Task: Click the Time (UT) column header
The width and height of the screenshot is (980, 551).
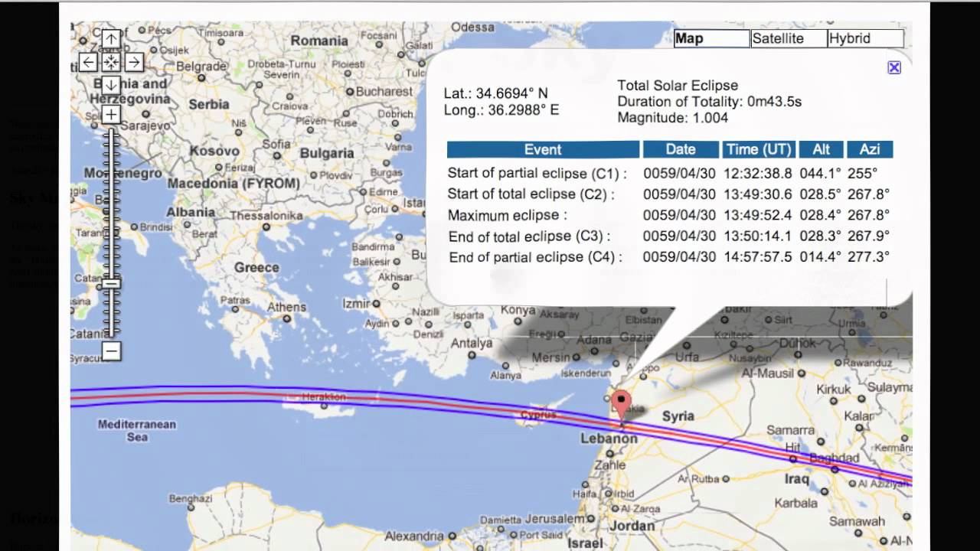Action: coord(759,149)
